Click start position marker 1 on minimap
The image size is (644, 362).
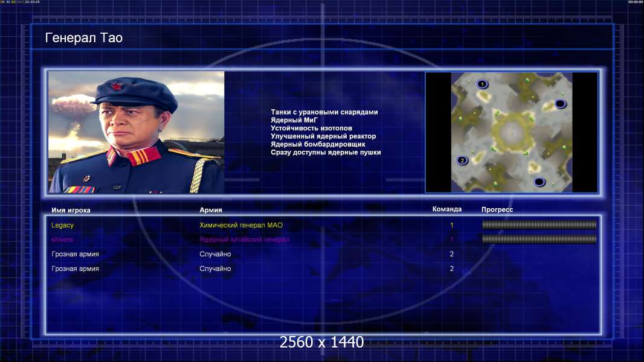(x=482, y=84)
